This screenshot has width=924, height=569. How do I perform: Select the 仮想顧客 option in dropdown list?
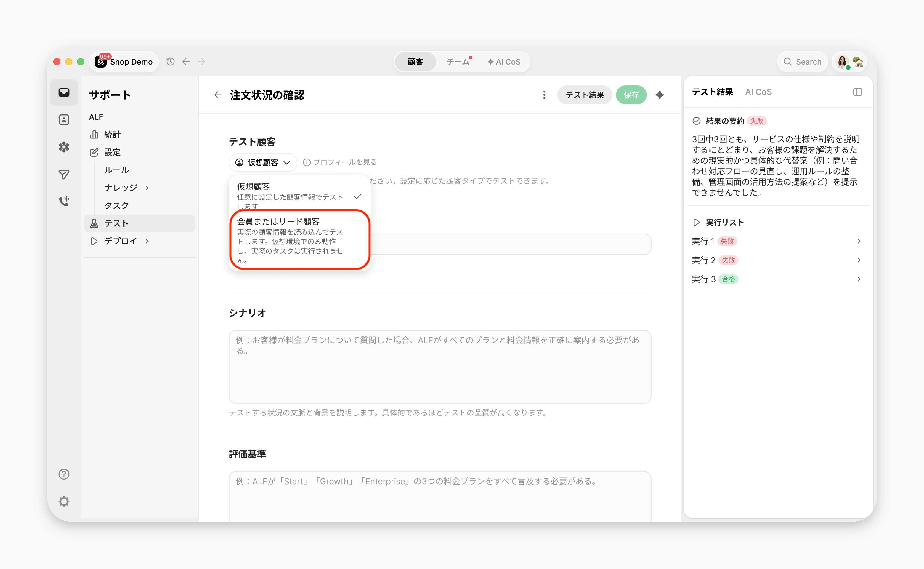coord(300,196)
